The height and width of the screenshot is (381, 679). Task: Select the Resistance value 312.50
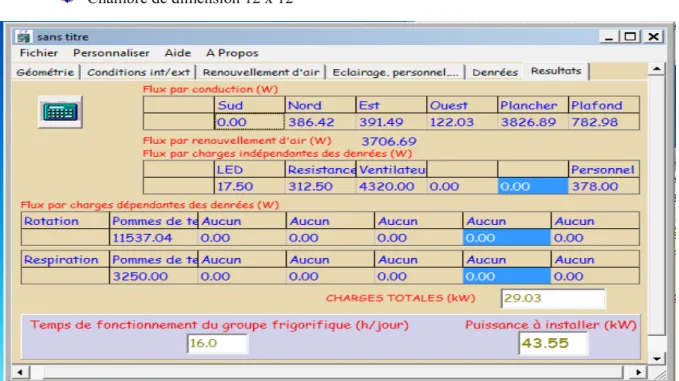pyautogui.click(x=320, y=187)
